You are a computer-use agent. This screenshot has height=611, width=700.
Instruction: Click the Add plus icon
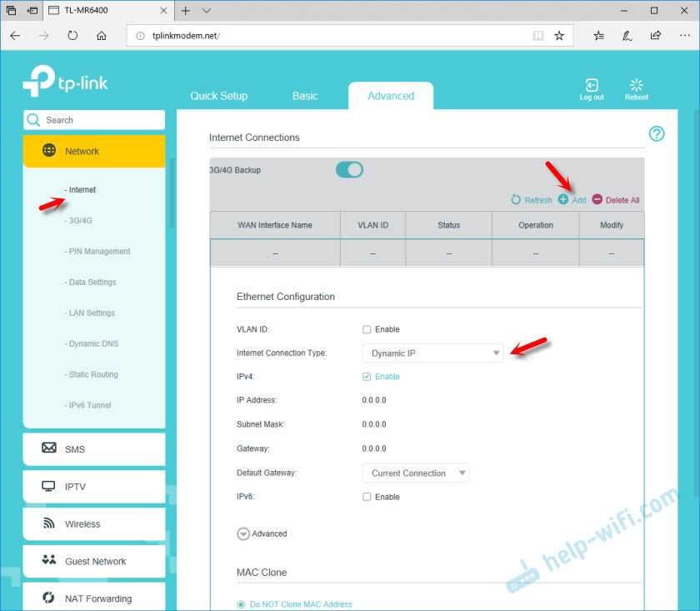coord(563,200)
